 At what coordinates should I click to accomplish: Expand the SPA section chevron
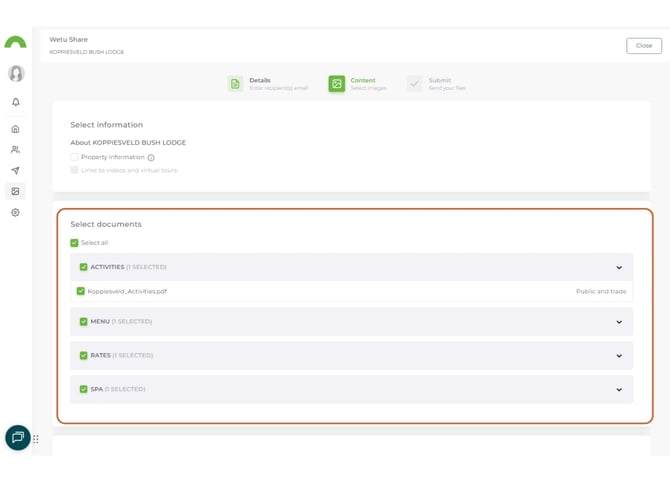[619, 390]
